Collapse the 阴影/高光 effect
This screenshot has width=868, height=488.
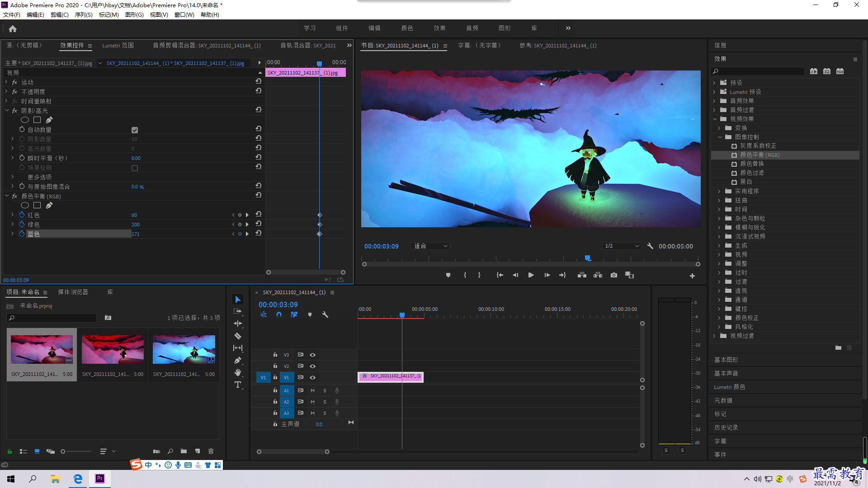6,110
